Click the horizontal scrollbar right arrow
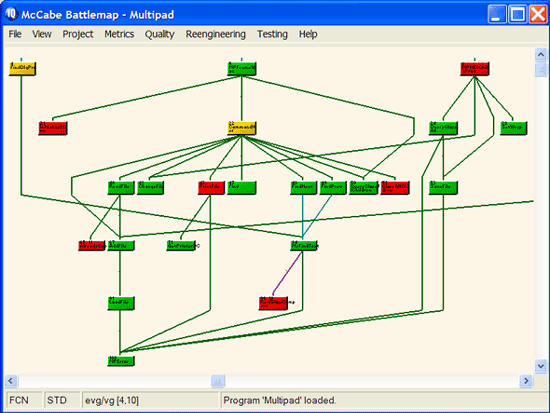Screen dimensions: 550x413 point(526,381)
